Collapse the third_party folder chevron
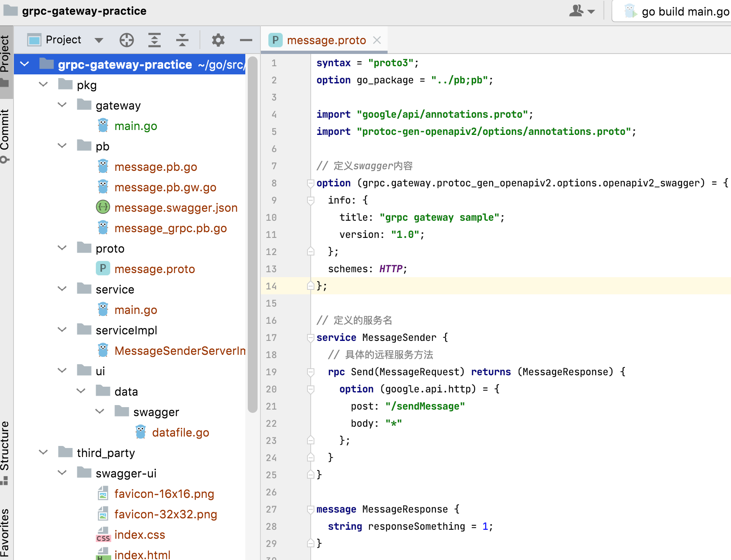 coord(43,452)
